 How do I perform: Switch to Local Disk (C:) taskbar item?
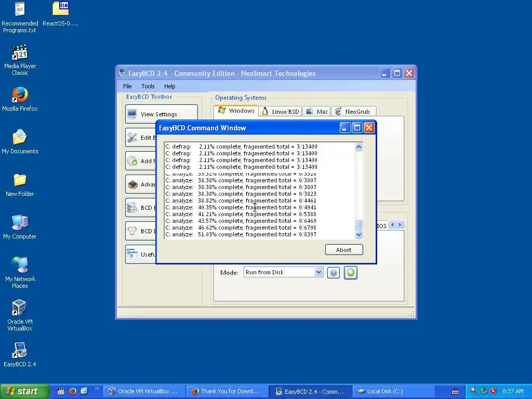coord(394,391)
